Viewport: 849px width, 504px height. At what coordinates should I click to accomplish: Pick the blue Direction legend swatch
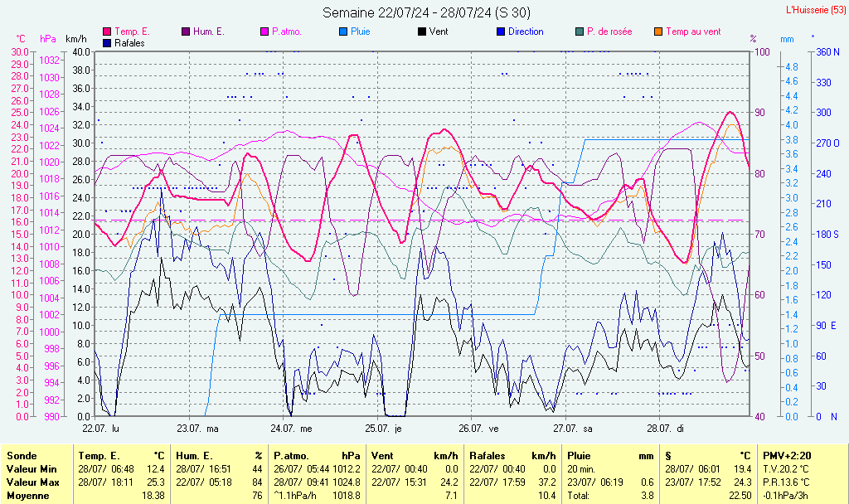coord(501,32)
